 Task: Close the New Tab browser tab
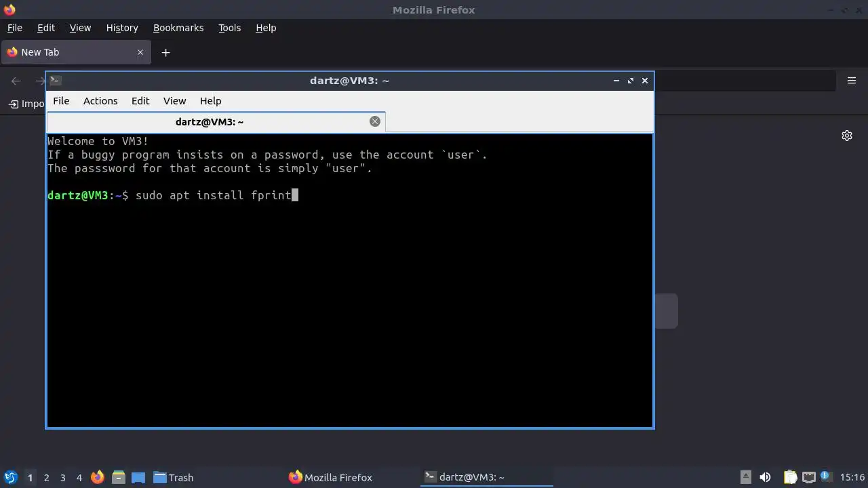click(x=140, y=52)
